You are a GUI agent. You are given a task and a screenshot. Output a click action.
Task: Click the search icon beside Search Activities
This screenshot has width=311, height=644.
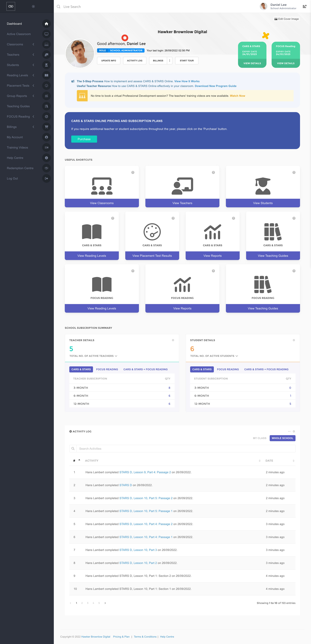[x=73, y=448]
